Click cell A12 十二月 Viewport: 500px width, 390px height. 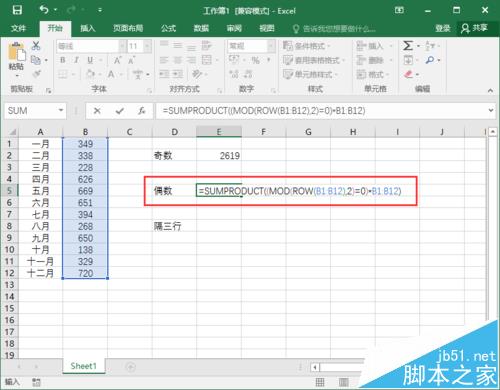(40, 273)
